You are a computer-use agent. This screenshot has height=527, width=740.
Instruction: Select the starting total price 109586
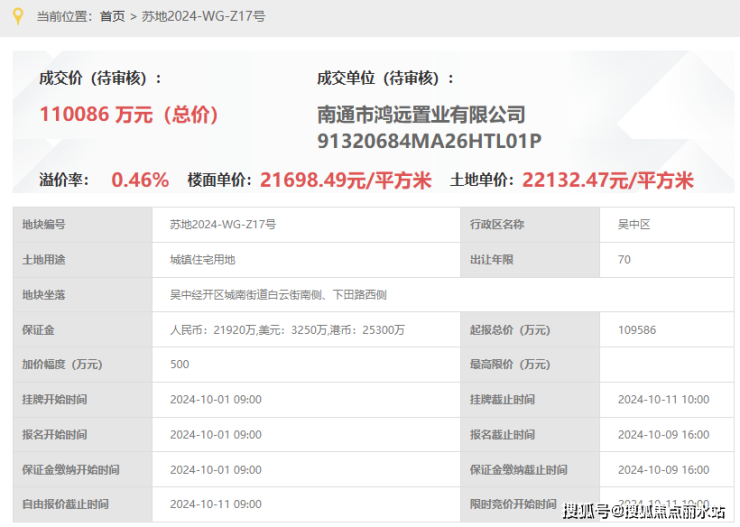pyautogui.click(x=637, y=330)
